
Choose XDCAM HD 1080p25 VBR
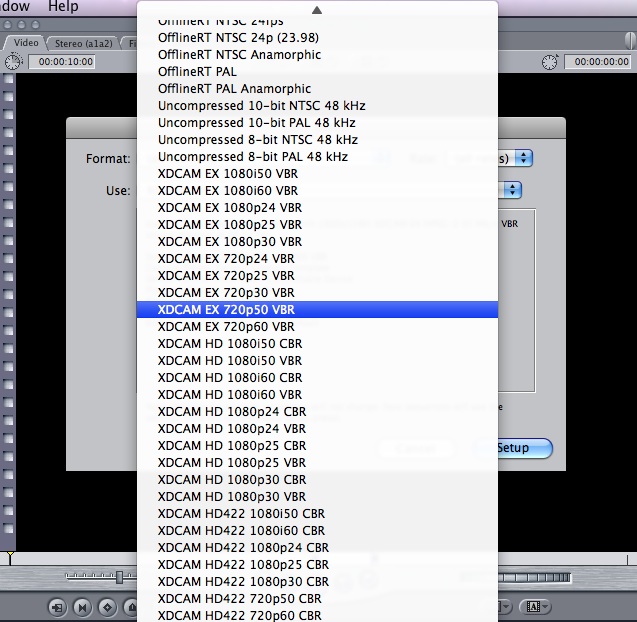click(x=317, y=463)
